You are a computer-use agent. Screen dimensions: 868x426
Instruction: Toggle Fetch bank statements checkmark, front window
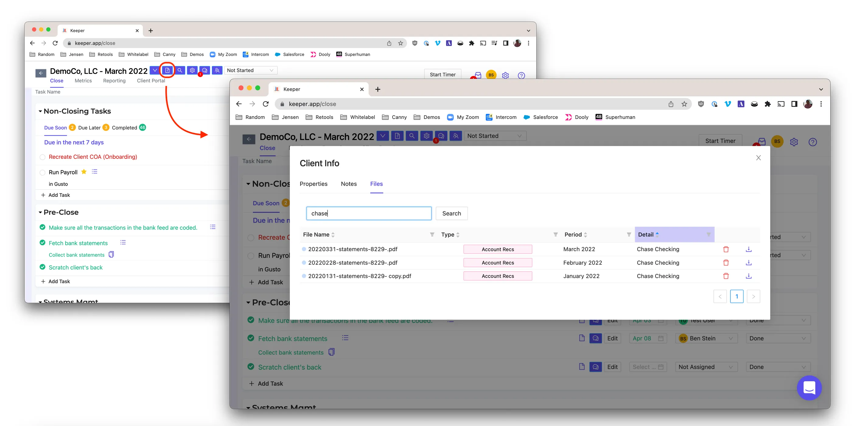pyautogui.click(x=251, y=338)
